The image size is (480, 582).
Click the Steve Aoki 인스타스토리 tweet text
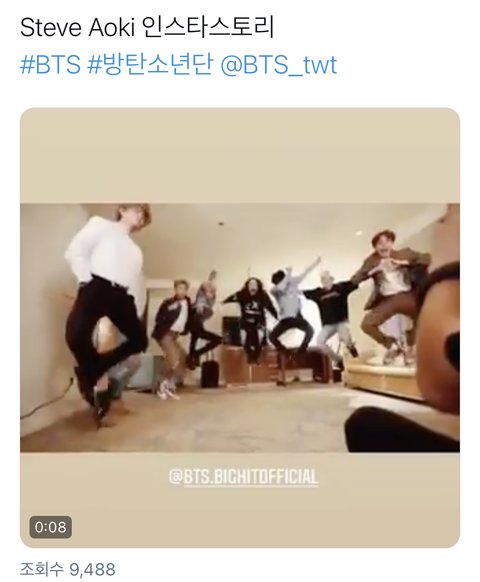147,27
